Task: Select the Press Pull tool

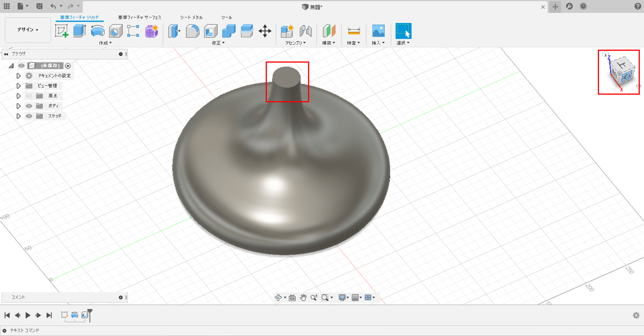Action: (174, 31)
